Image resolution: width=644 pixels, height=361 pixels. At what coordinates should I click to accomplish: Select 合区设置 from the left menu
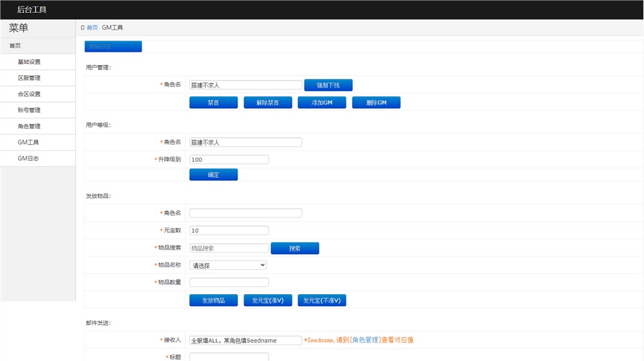click(29, 94)
